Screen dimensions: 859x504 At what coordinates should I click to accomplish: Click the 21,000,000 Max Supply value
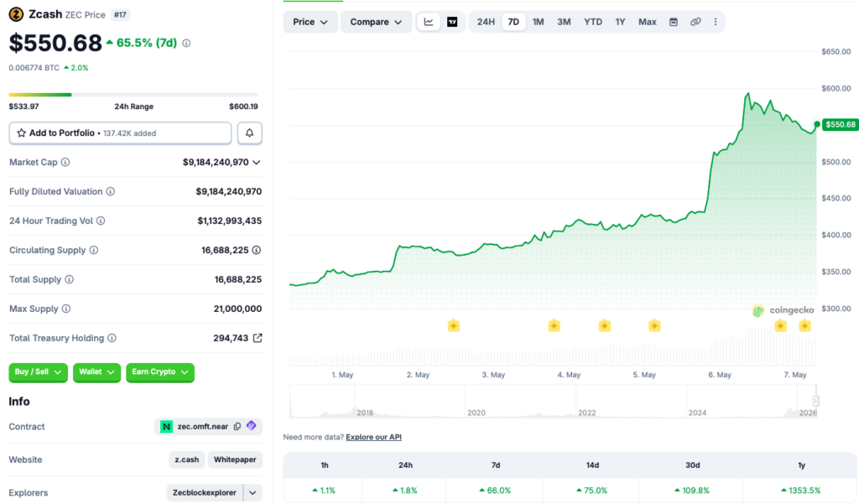pos(237,309)
